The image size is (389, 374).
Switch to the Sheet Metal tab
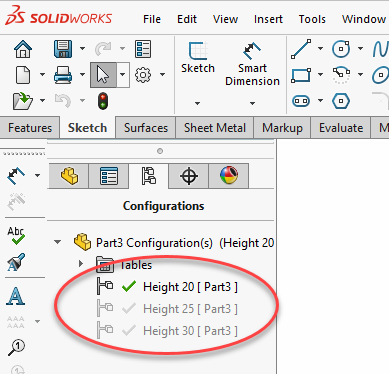(x=215, y=128)
